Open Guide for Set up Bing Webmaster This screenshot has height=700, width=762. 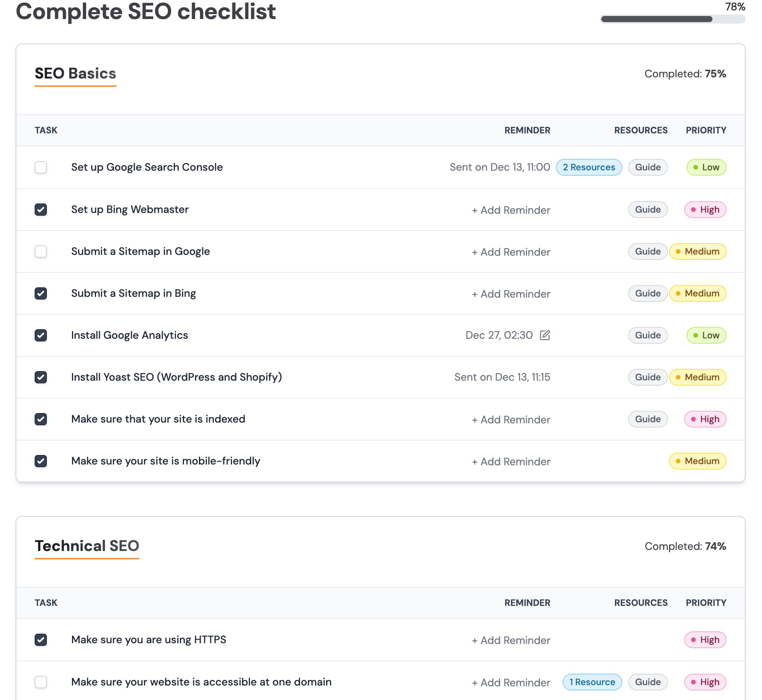(648, 210)
